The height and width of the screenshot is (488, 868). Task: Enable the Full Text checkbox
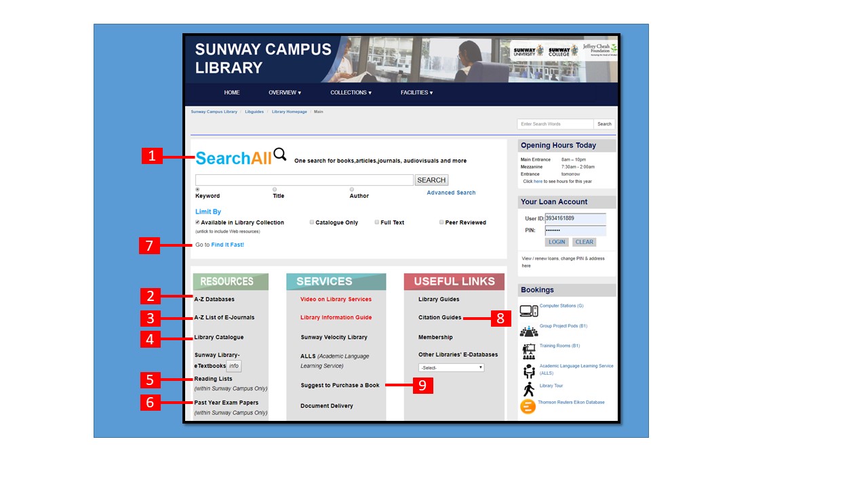377,222
